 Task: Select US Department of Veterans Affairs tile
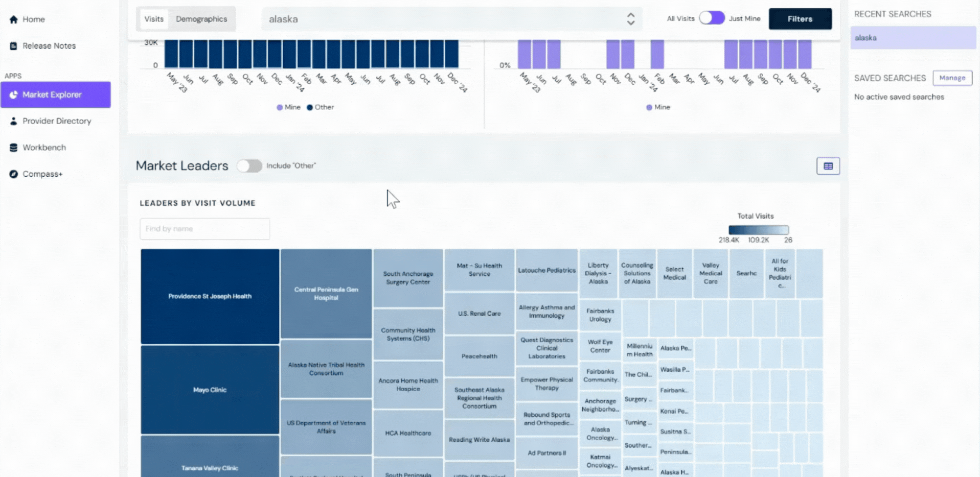tap(326, 427)
